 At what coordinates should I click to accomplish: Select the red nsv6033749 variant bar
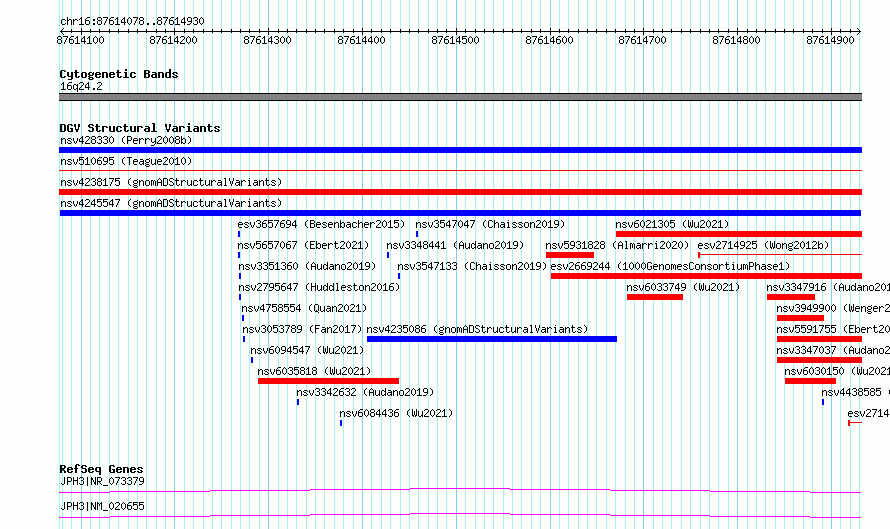tap(655, 297)
